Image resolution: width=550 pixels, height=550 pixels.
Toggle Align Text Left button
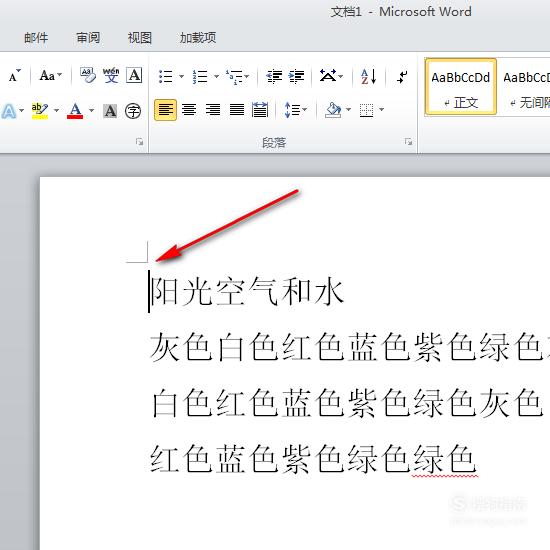pos(166,110)
